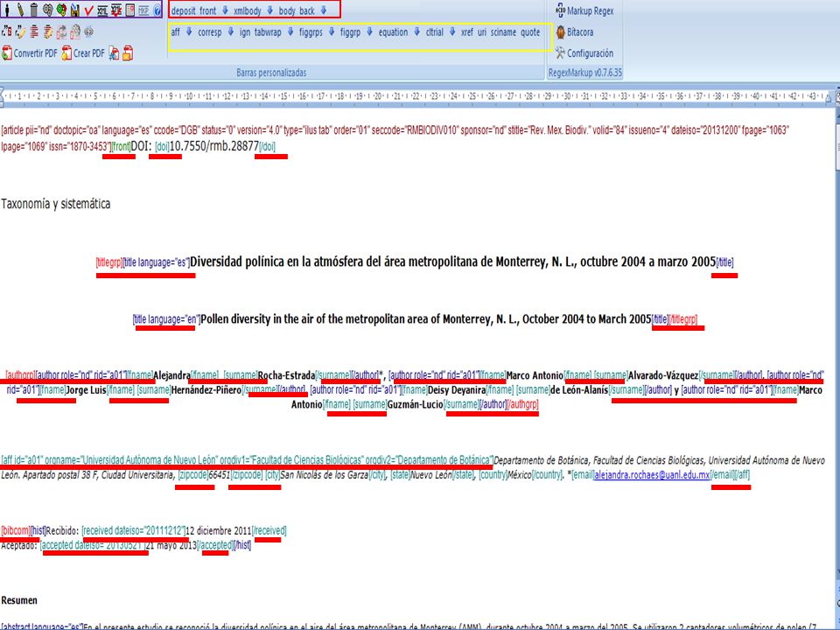Click the faded MKP icon
This screenshot has width=840, height=630.
[143, 10]
